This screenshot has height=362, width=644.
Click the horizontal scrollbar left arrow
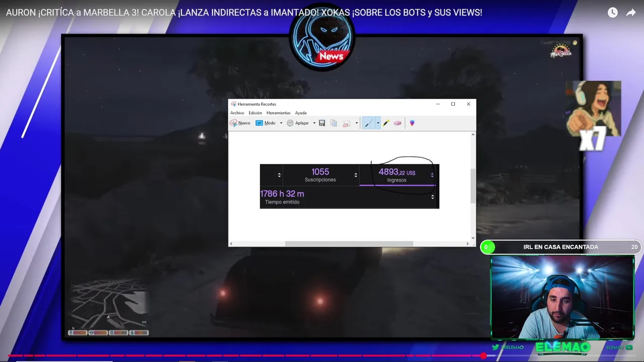[231, 244]
